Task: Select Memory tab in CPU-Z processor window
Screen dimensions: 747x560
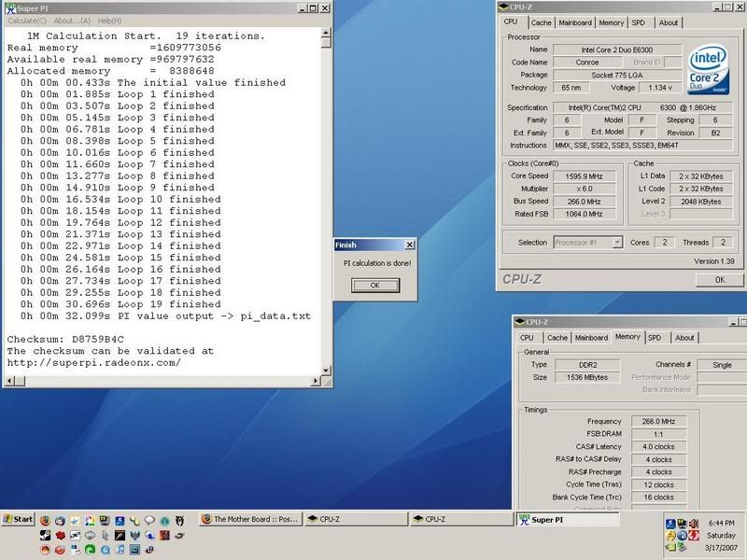Action: tap(611, 22)
